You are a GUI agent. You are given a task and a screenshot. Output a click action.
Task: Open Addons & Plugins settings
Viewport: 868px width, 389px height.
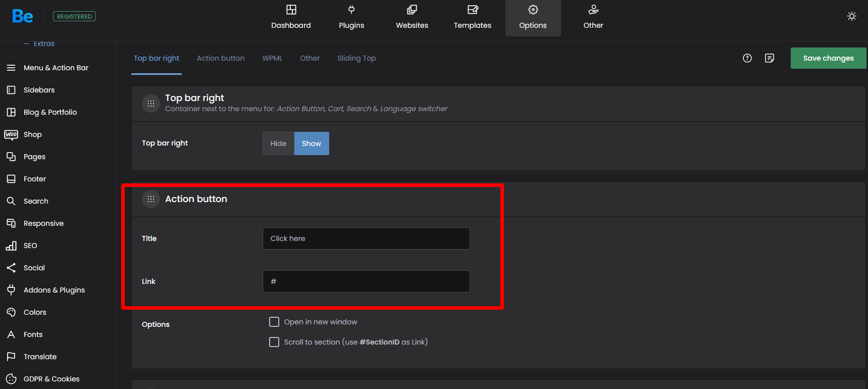(54, 290)
